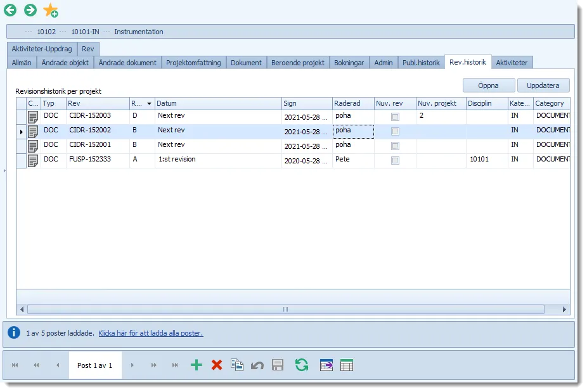Sort by the Datum column header
This screenshot has width=587, height=392.
click(218, 103)
